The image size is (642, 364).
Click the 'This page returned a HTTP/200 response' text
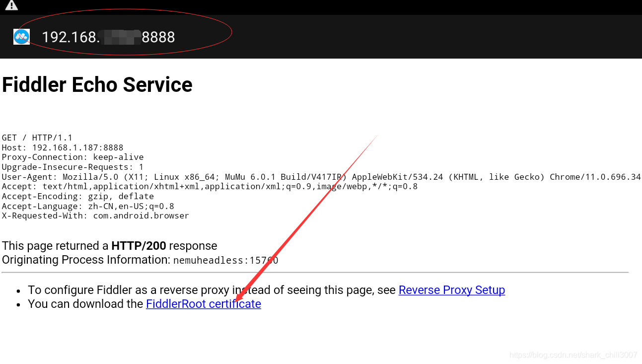110,246
